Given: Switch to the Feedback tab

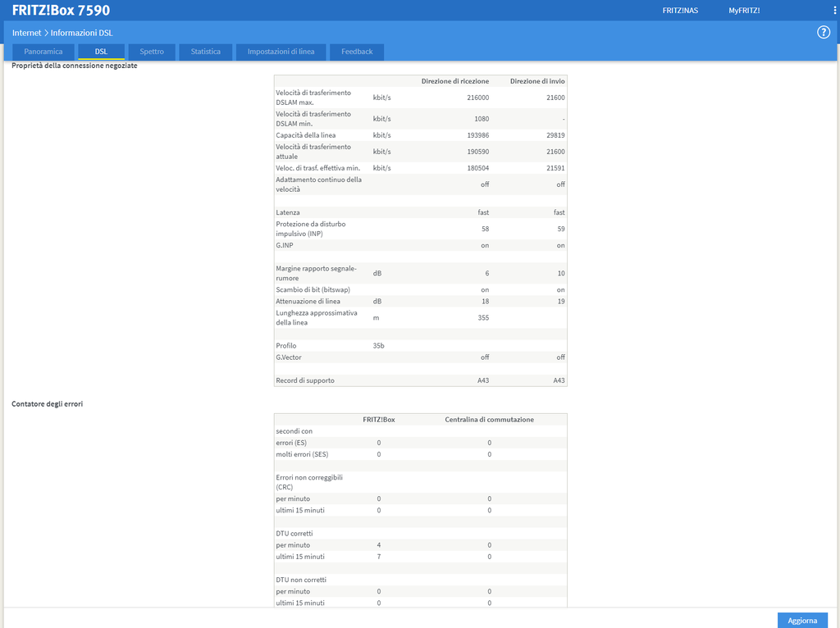Looking at the screenshot, I should pos(357,52).
